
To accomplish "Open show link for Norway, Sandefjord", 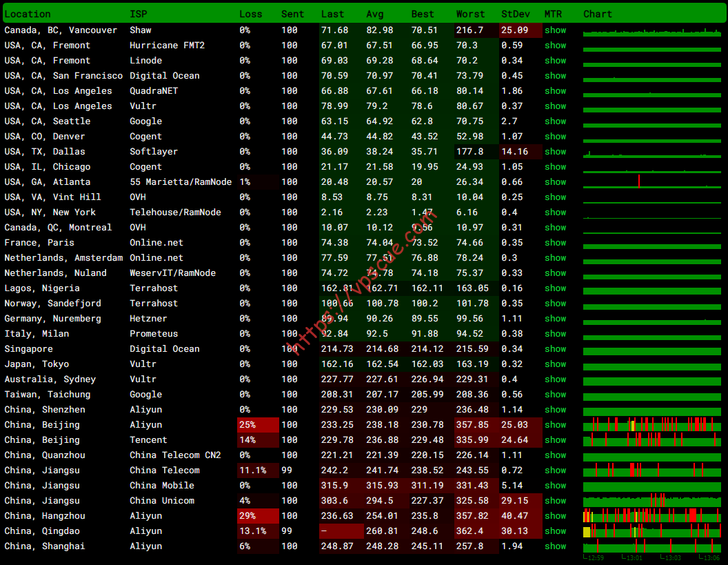I will point(555,304).
